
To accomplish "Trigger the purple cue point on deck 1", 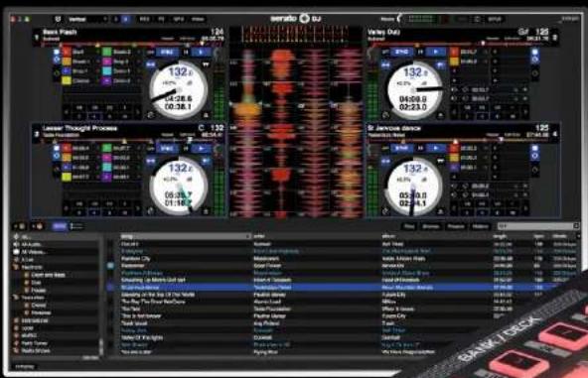I will pos(107,80).
